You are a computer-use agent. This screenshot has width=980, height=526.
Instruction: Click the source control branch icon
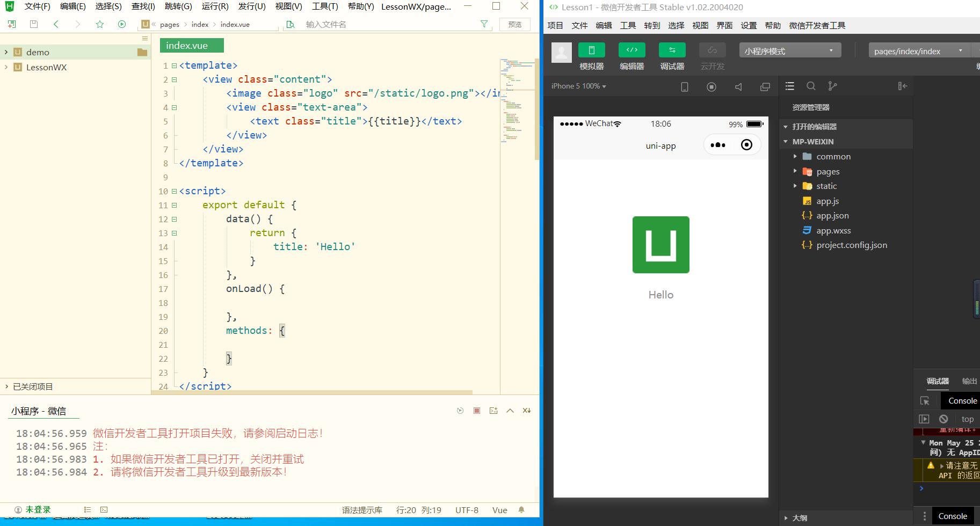pyautogui.click(x=832, y=86)
